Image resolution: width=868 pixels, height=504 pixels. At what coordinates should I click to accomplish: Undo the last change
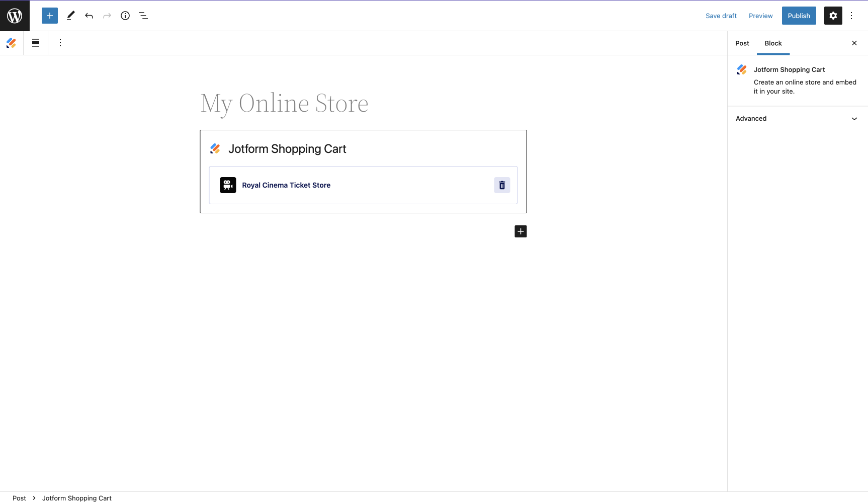point(89,16)
